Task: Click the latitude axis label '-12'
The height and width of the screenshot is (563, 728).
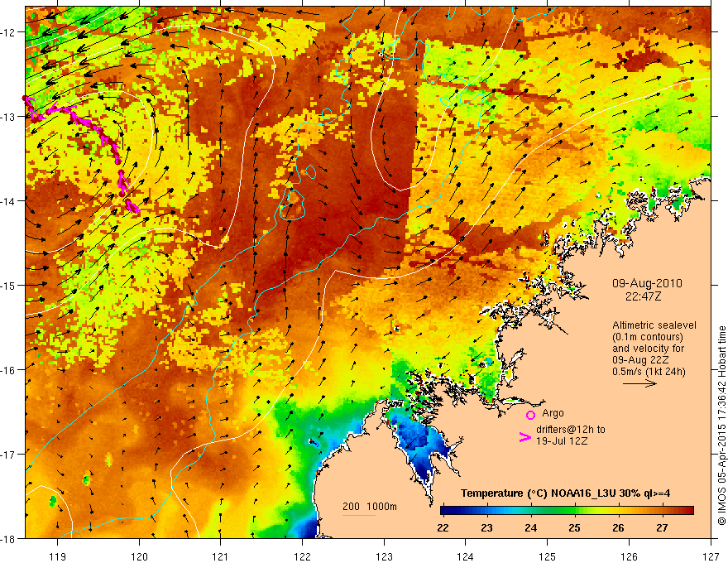Action: (x=9, y=32)
